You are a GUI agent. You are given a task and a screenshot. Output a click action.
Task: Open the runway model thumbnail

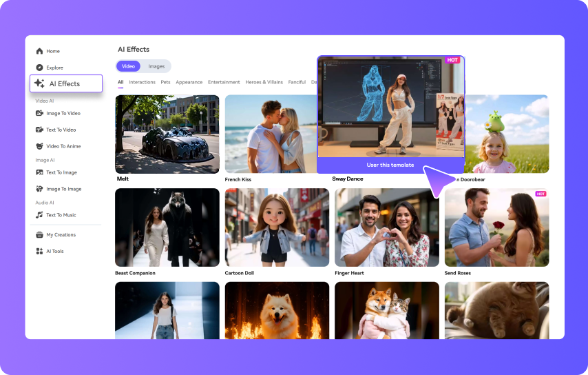(167, 310)
